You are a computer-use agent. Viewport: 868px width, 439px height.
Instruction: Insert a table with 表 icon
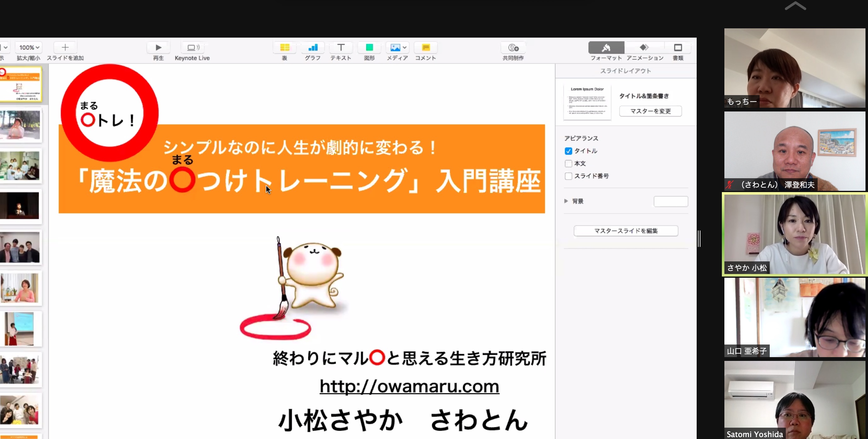[x=285, y=48]
